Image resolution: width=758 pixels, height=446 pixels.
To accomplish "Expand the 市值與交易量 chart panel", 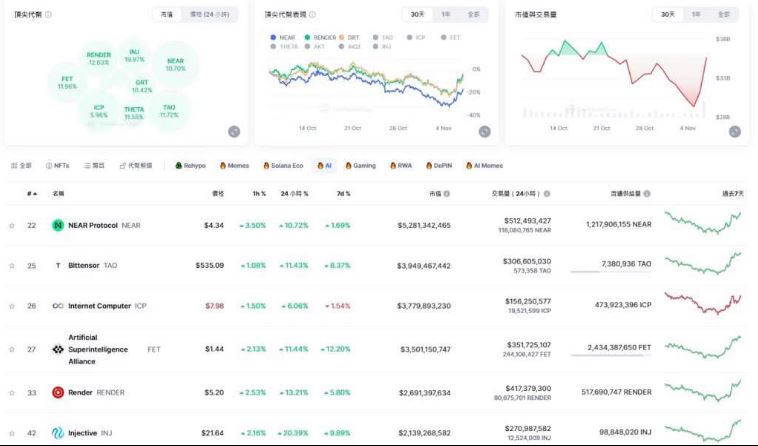I will coord(735,131).
